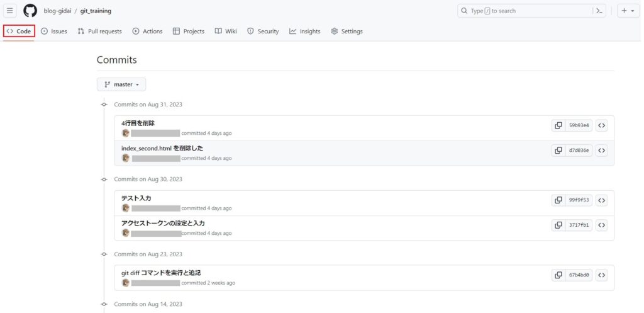Open the plus create-new dropdown
Image resolution: width=644 pixels, height=313 pixels.
coord(628,11)
